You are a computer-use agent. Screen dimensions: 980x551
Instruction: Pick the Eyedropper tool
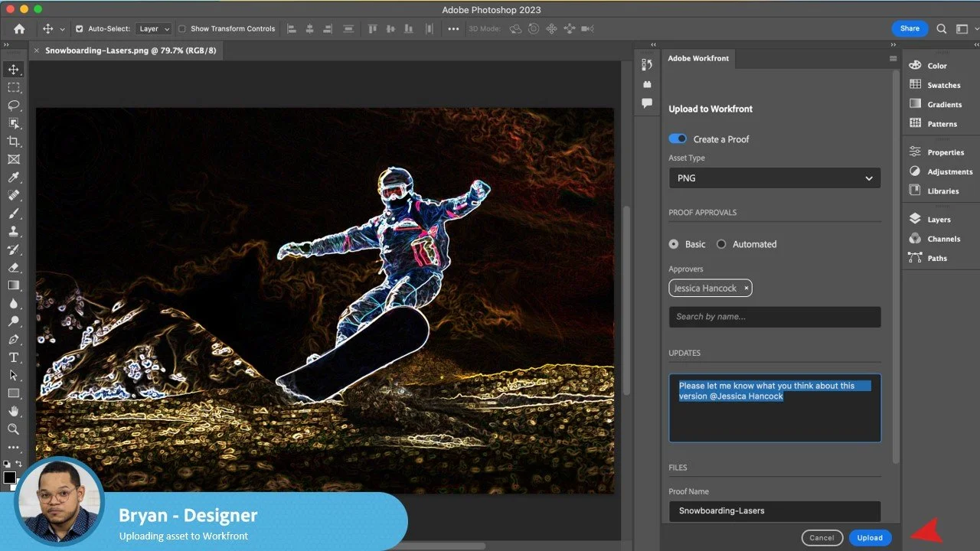[x=14, y=178]
